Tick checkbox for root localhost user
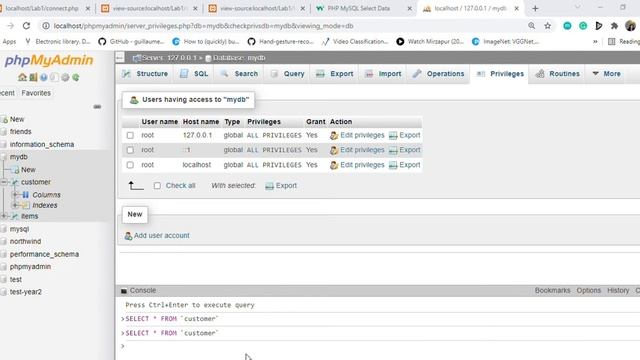This screenshot has width=640, height=360. pos(130,165)
